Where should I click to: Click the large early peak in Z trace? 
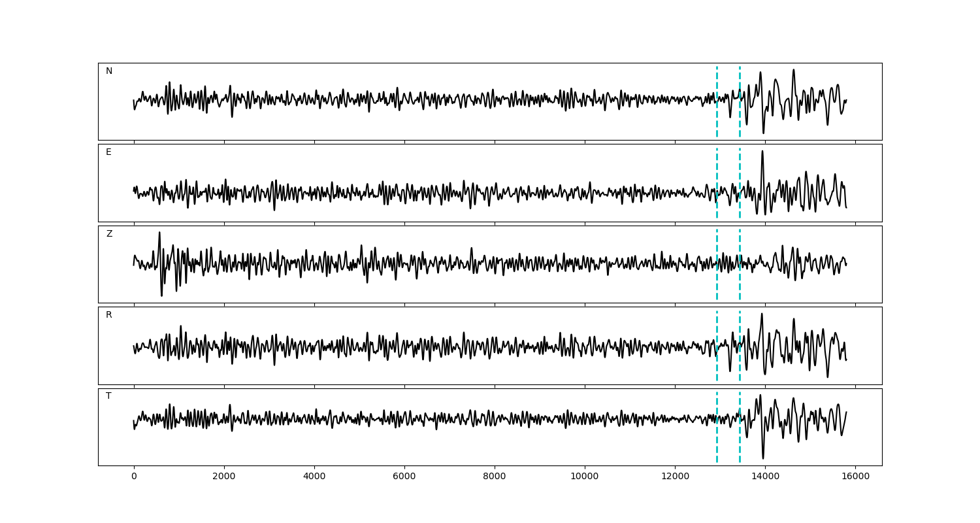(x=159, y=234)
